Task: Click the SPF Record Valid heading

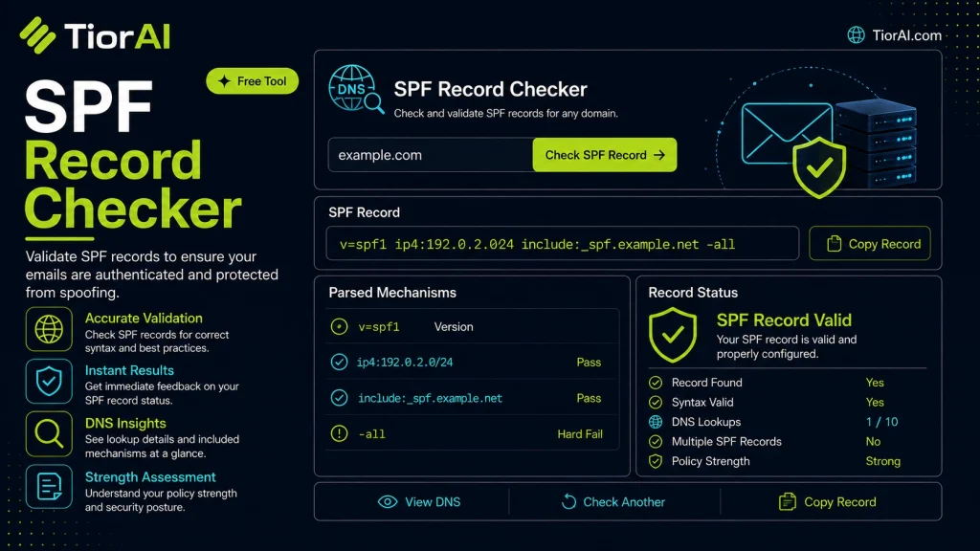Action: click(x=784, y=320)
